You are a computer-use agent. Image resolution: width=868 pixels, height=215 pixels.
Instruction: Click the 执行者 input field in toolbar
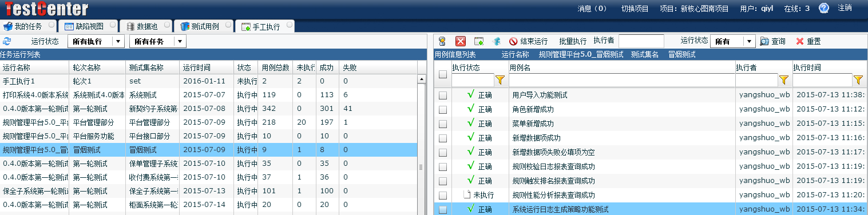tap(641, 41)
